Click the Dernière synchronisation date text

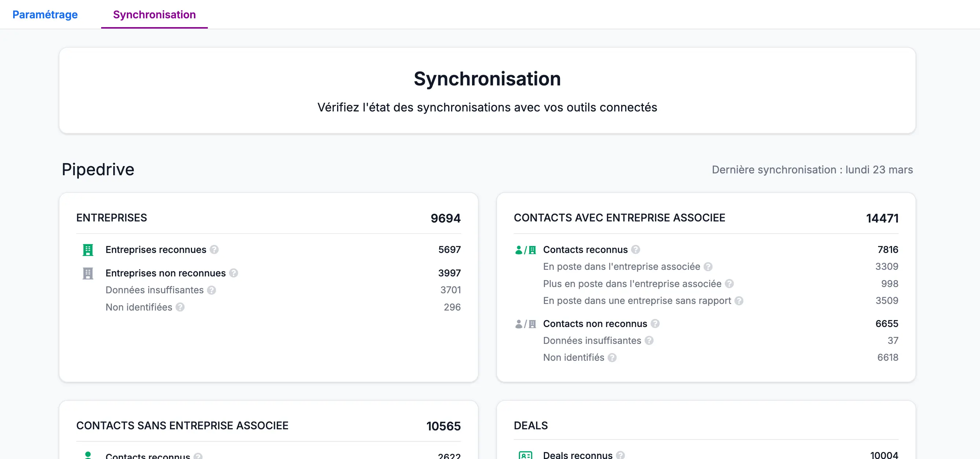pyautogui.click(x=812, y=169)
